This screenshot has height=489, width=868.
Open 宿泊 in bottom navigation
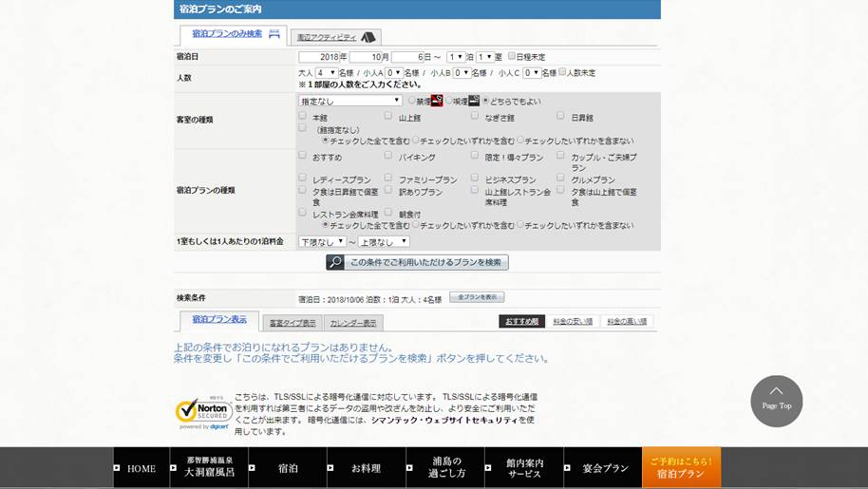[288, 468]
